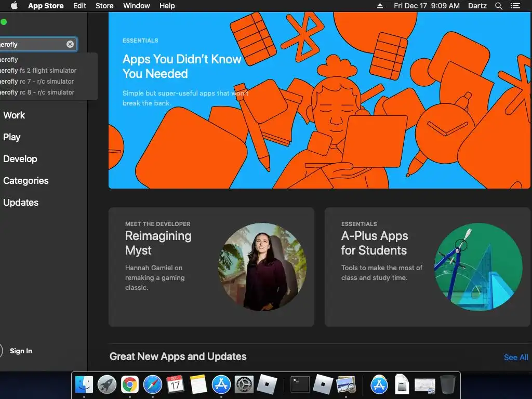This screenshot has height=399, width=532.
Task: Open Notification Center list icon
Action: pyautogui.click(x=515, y=6)
